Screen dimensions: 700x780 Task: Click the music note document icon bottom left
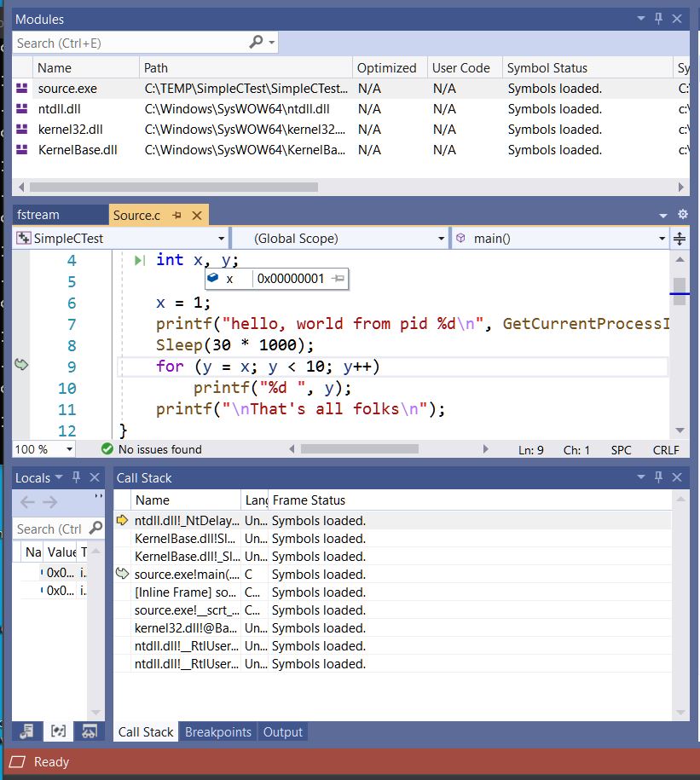27,731
